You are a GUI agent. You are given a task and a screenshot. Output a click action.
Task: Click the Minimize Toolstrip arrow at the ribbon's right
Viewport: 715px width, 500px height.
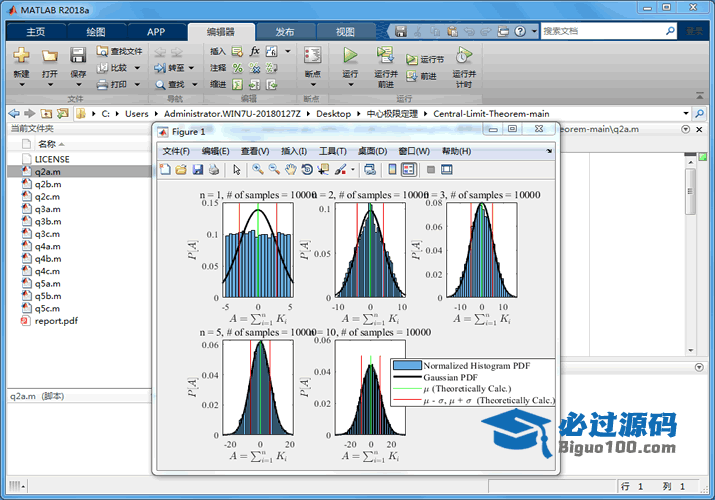699,95
